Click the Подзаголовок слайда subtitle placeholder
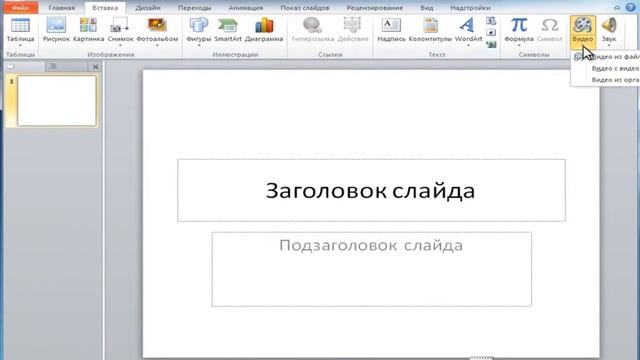The image size is (640, 360). 371,269
